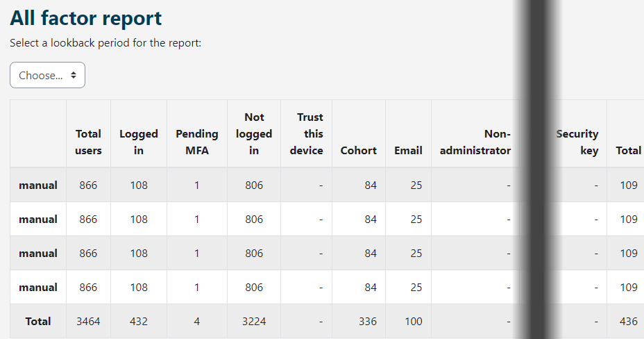This screenshot has width=644, height=339.
Task: Click the lookback period instruction text
Action: [105, 43]
